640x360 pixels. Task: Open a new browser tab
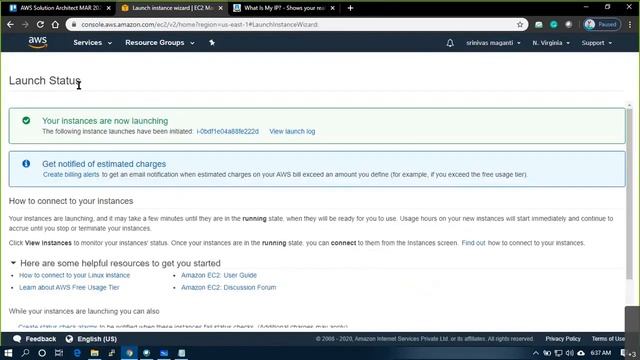(x=350, y=8)
